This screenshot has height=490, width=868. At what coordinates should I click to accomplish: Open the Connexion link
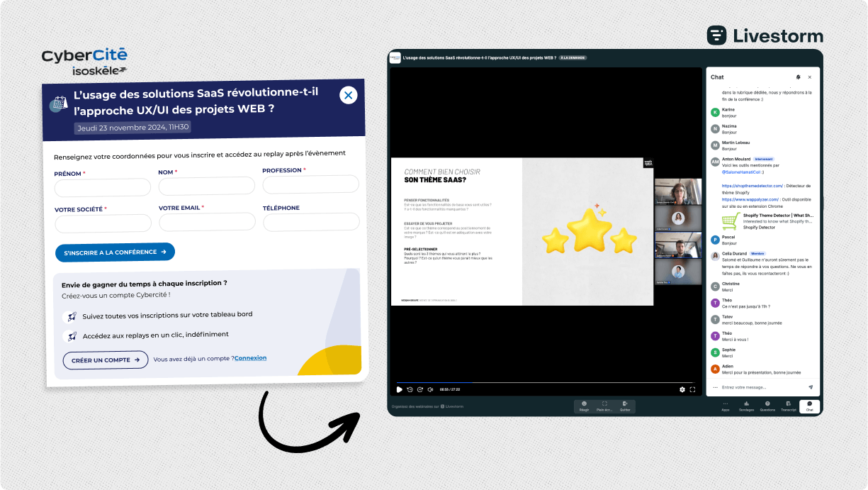pos(251,358)
